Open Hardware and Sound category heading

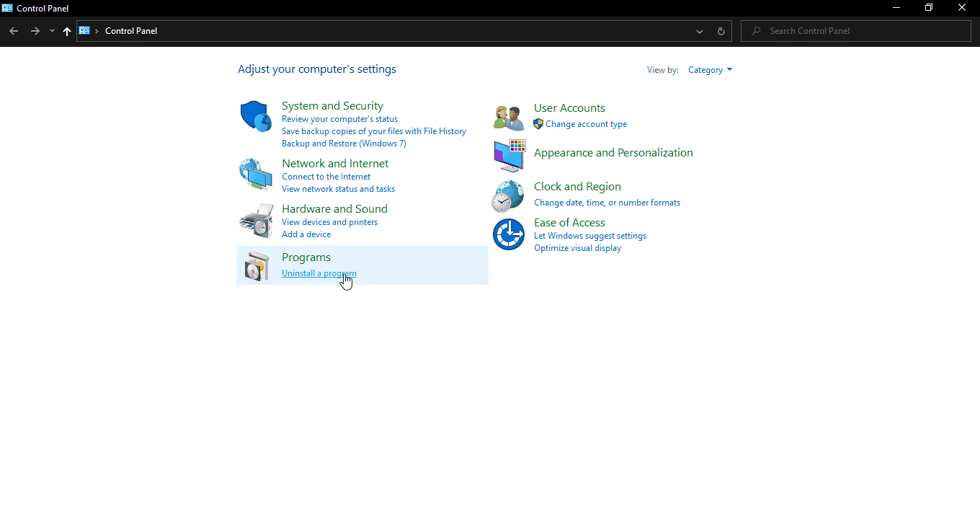pos(334,209)
